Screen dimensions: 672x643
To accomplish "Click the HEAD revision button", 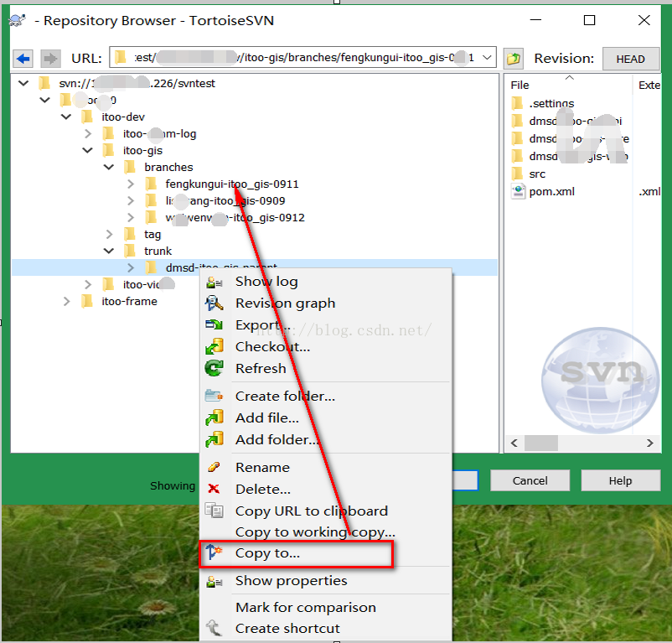I will (x=630, y=59).
